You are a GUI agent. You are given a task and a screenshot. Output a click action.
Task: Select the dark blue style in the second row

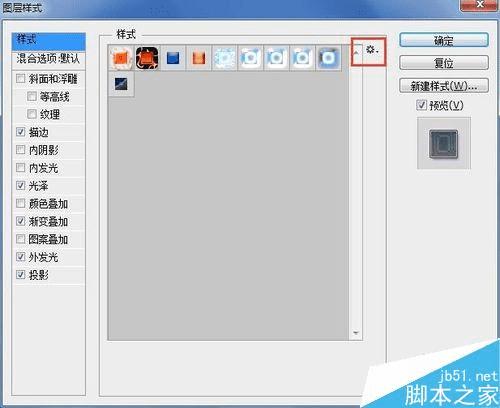(x=121, y=84)
